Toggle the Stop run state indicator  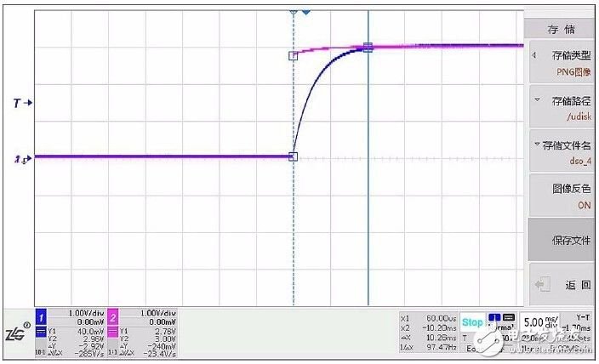(x=472, y=323)
